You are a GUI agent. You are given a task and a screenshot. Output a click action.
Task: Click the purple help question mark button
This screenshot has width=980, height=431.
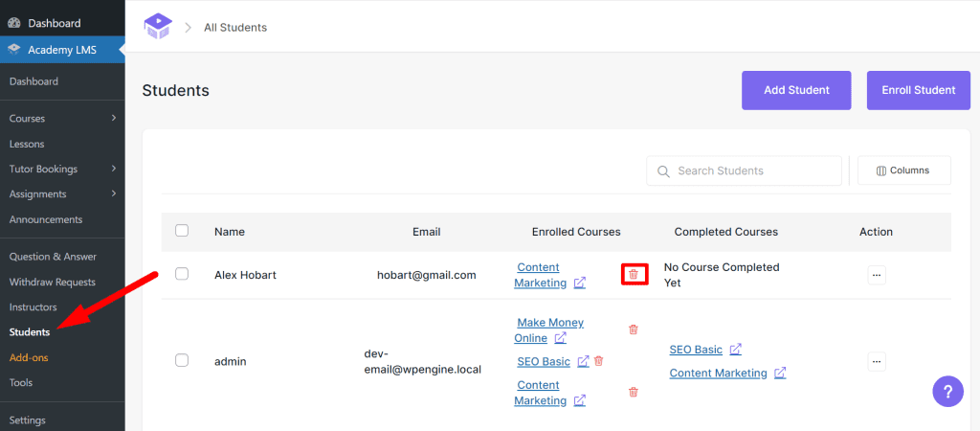[947, 391]
